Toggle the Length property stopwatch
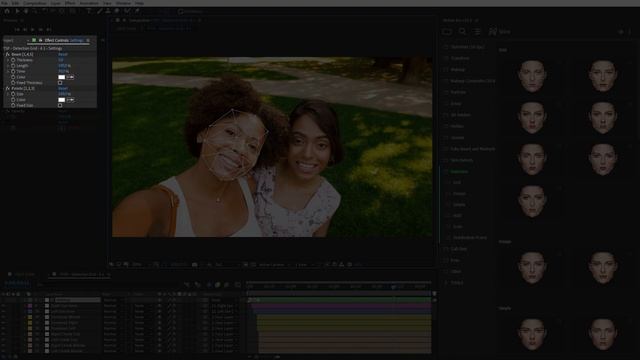Screen dimensions: 640x360 click(13, 66)
